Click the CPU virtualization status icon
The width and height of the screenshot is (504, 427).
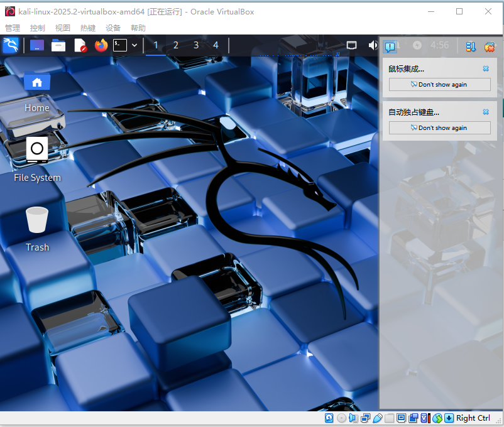pos(425,418)
